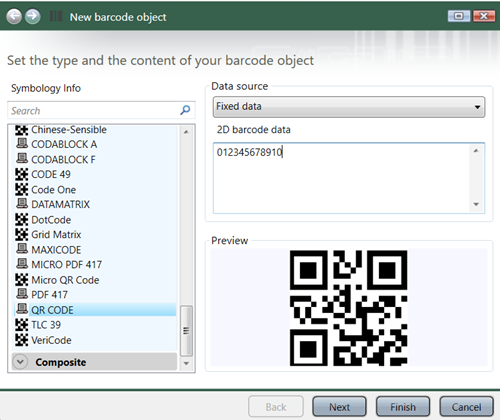Select CODABLOCK A in the list

(64, 144)
